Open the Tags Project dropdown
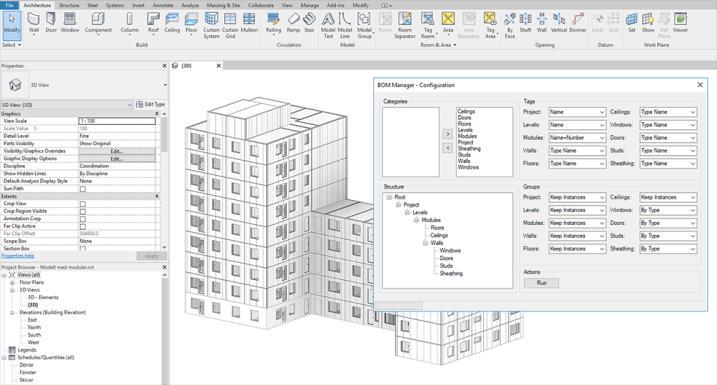Screen dimensions: 717x385 [x=577, y=112]
